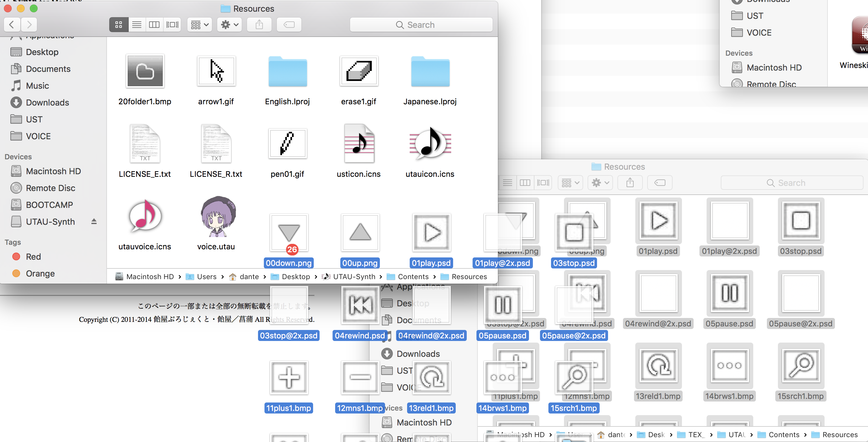Switch background Resources window to column view

point(525,183)
